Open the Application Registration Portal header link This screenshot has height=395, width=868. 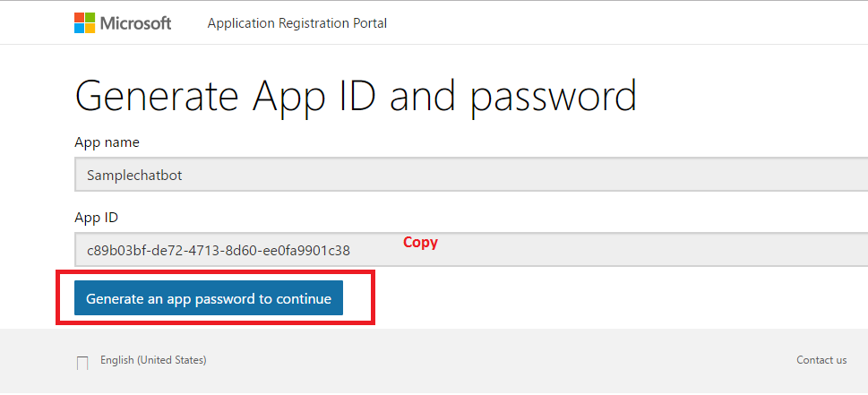click(297, 23)
